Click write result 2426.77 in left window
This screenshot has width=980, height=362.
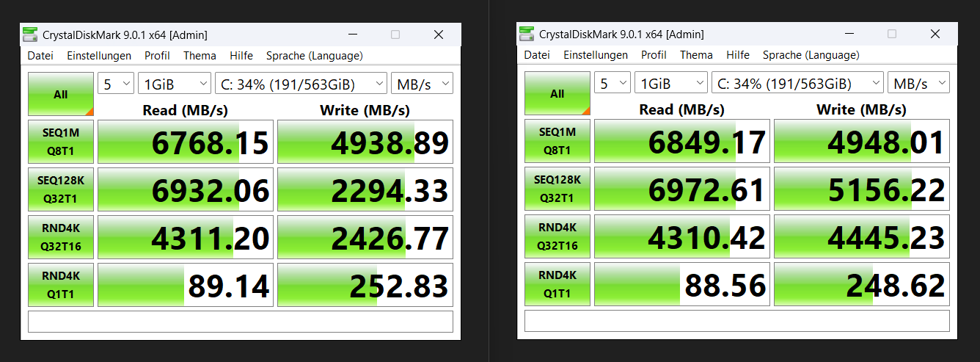[365, 237]
